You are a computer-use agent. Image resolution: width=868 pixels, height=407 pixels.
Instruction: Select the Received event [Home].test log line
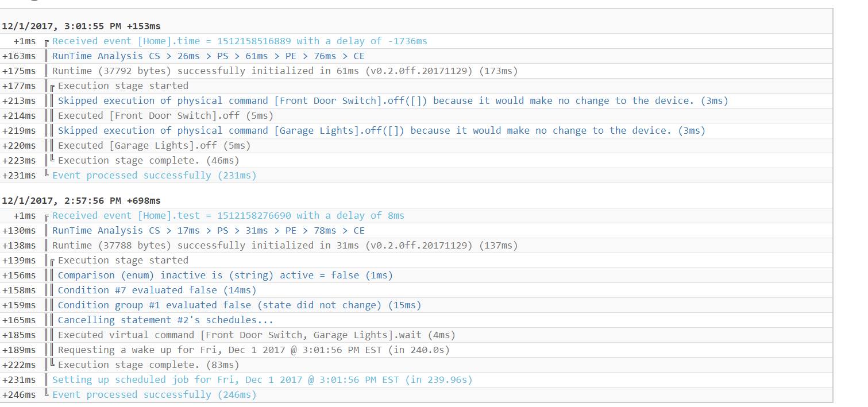point(228,216)
